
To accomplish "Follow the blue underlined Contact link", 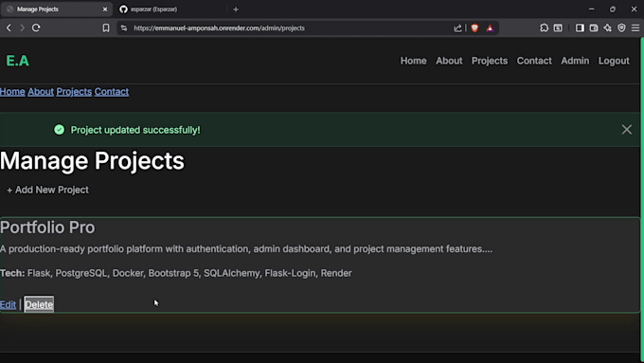I will pyautogui.click(x=112, y=92).
